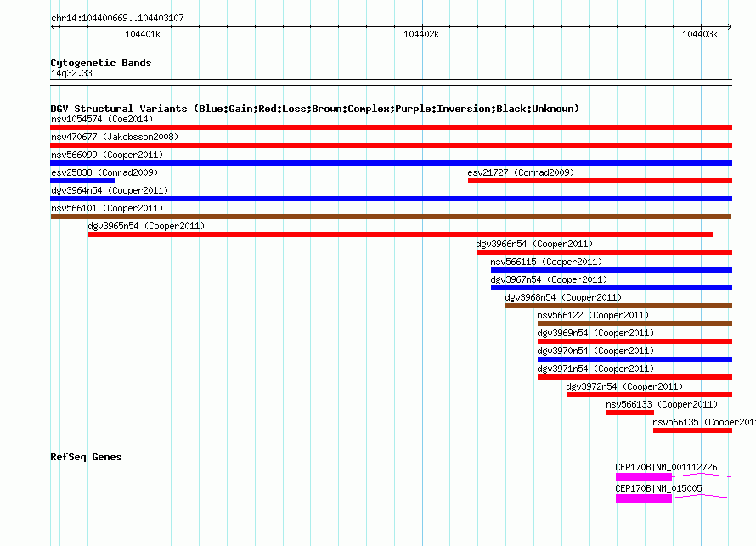Click the blue bar under dgv3970n54

click(x=635, y=359)
